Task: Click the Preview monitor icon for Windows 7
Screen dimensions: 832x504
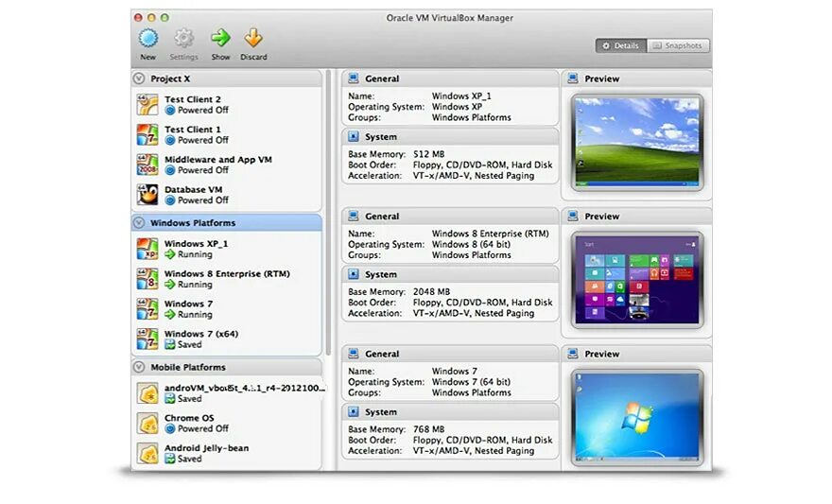Action: (573, 354)
